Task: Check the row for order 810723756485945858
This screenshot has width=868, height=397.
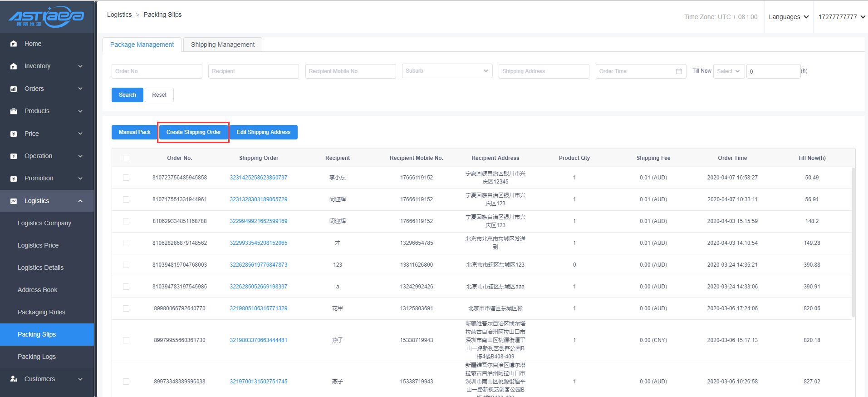Action: click(x=126, y=178)
